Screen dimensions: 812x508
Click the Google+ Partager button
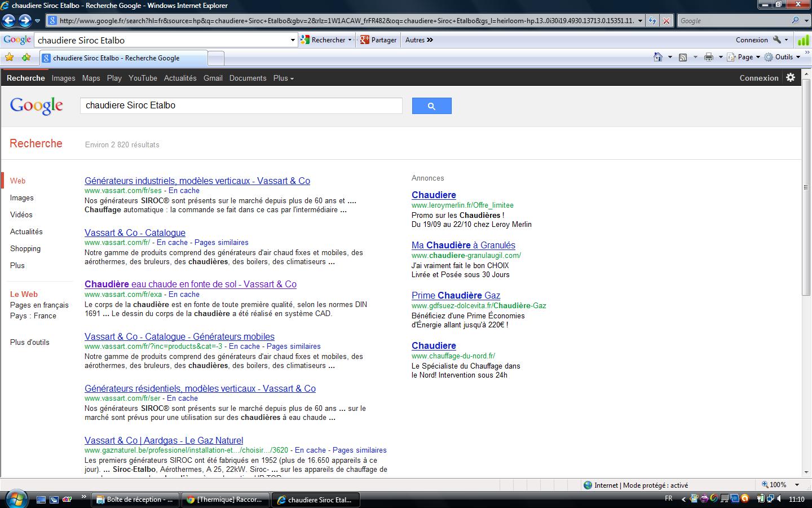click(x=378, y=40)
